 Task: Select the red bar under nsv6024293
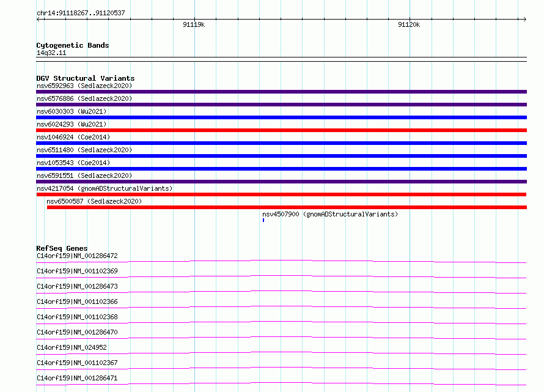(x=281, y=130)
